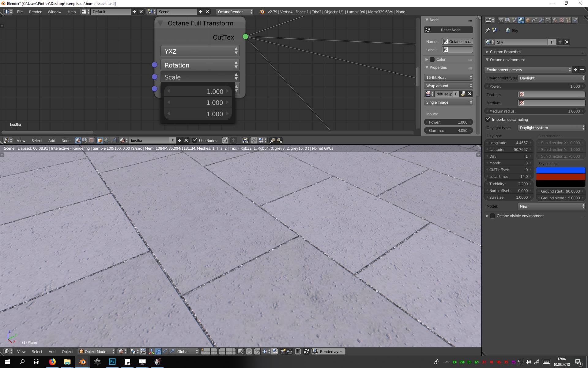Open the Modifiers wrench tab
Viewport: 588px width, 368px height.
click(541, 20)
